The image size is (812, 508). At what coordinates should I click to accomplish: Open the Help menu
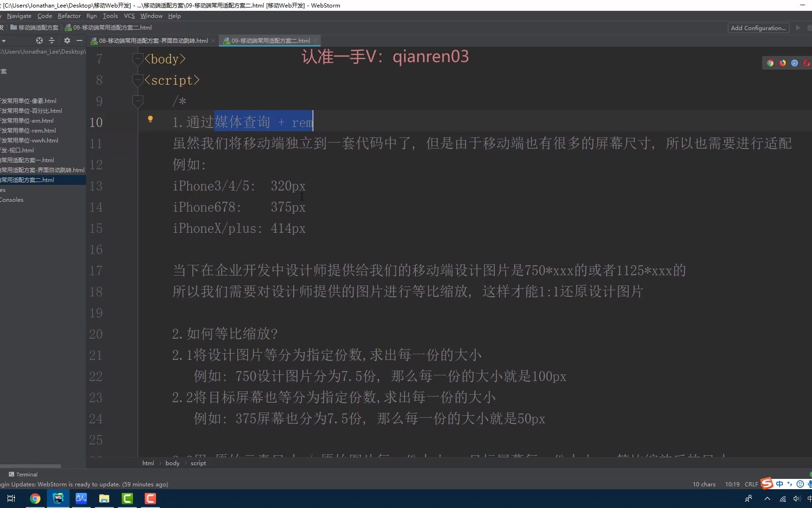pos(174,16)
